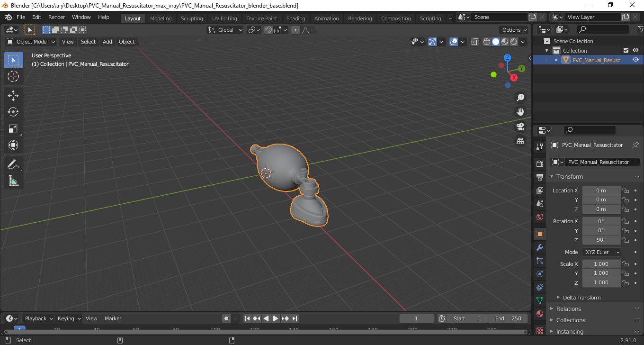
Task: Toggle viewport gizmos display
Action: coord(432,42)
